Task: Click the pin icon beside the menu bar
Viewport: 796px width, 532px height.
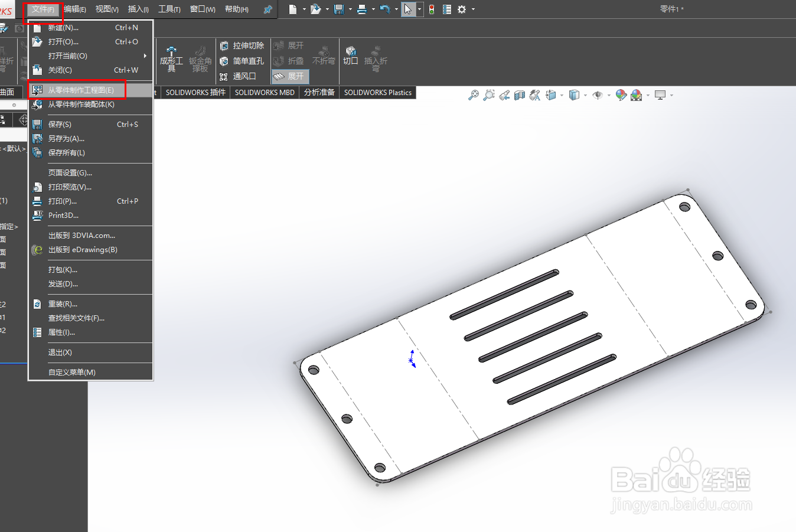Action: (x=267, y=9)
